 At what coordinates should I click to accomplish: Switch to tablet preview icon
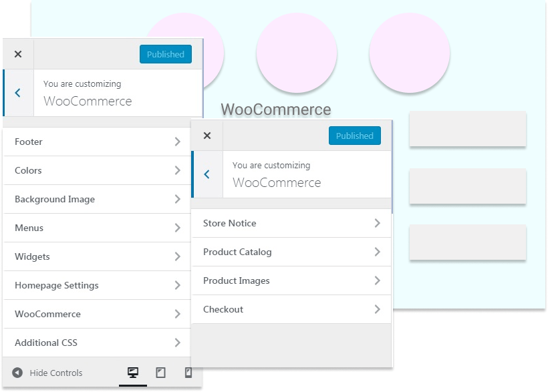click(160, 373)
